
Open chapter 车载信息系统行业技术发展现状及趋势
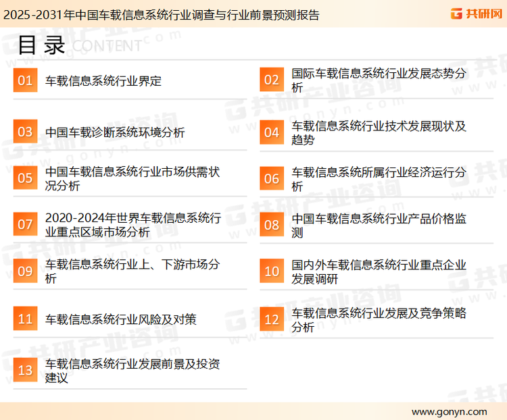(379, 133)
